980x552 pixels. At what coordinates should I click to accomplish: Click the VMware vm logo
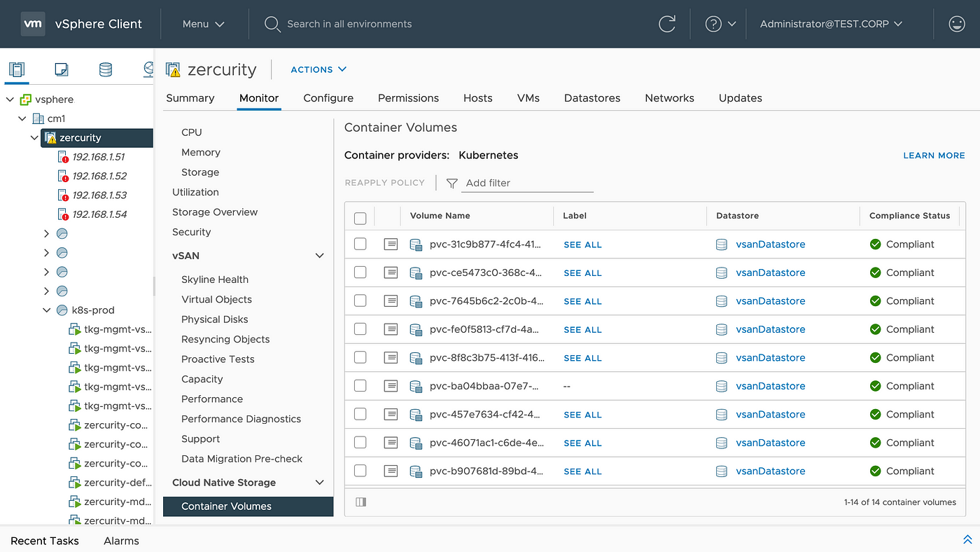click(x=32, y=24)
